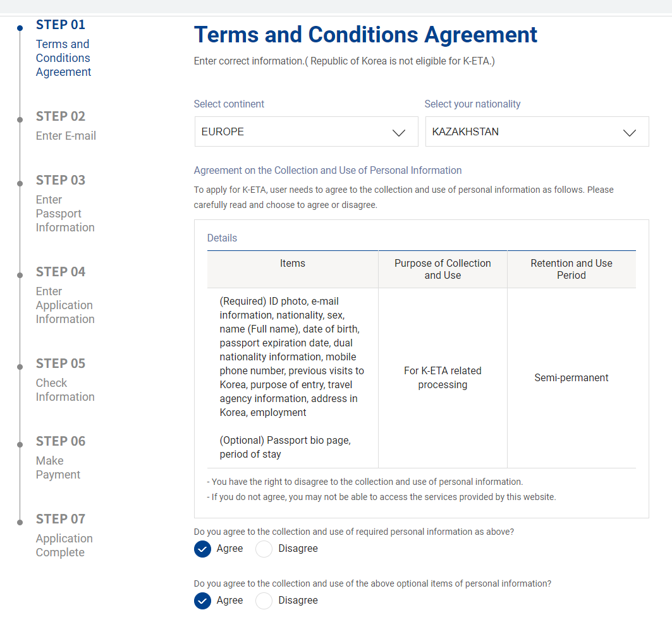
Task: Go to STEP 07 Application Complete
Action: pyautogui.click(x=64, y=535)
